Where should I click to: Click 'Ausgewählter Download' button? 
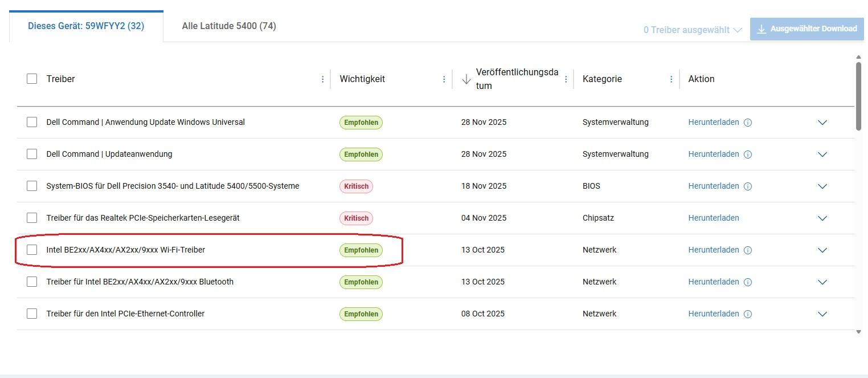point(806,29)
